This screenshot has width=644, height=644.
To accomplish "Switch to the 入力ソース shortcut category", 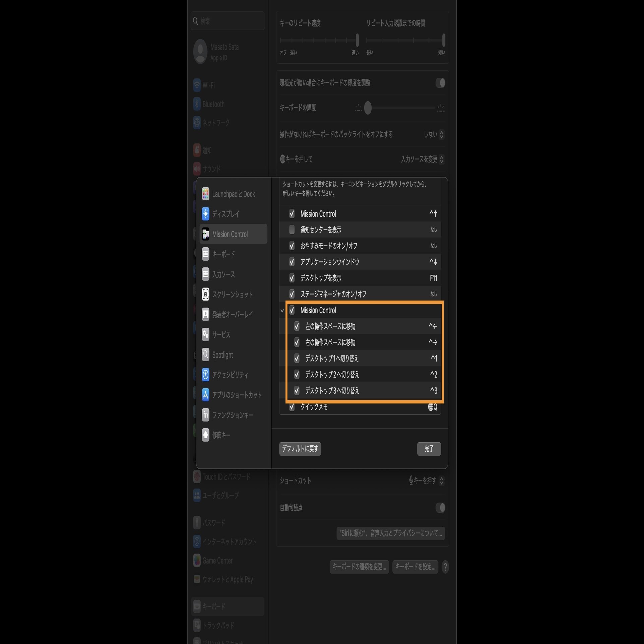I will pos(223,274).
